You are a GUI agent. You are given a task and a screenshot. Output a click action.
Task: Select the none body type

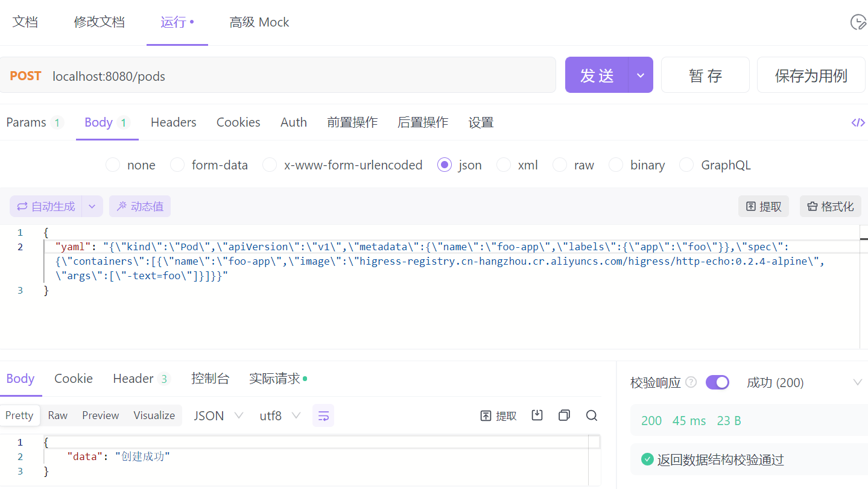tap(113, 165)
